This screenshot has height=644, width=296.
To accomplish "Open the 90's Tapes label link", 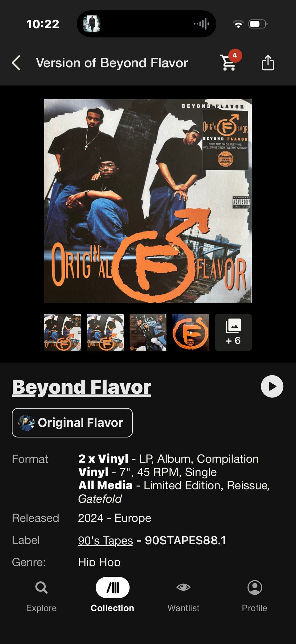I will [105, 540].
